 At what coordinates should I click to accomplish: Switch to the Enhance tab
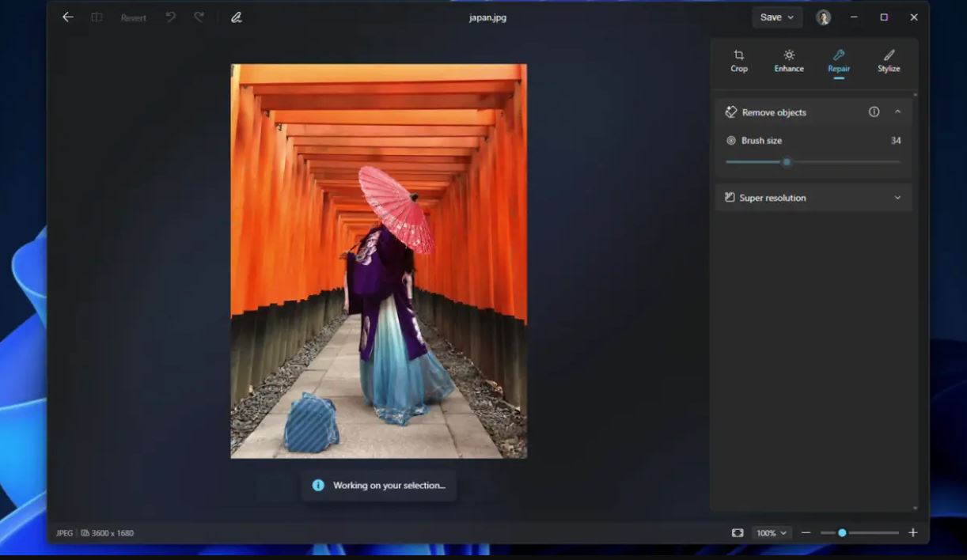[x=789, y=61]
